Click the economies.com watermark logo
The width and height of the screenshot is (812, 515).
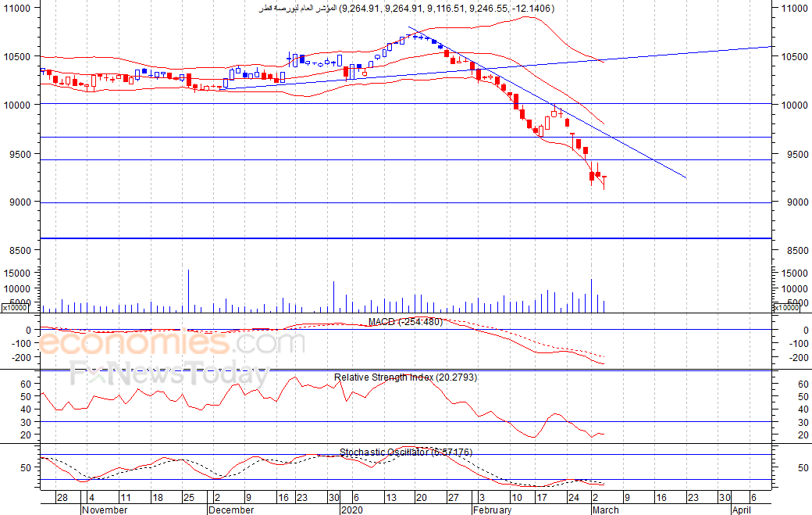point(172,342)
